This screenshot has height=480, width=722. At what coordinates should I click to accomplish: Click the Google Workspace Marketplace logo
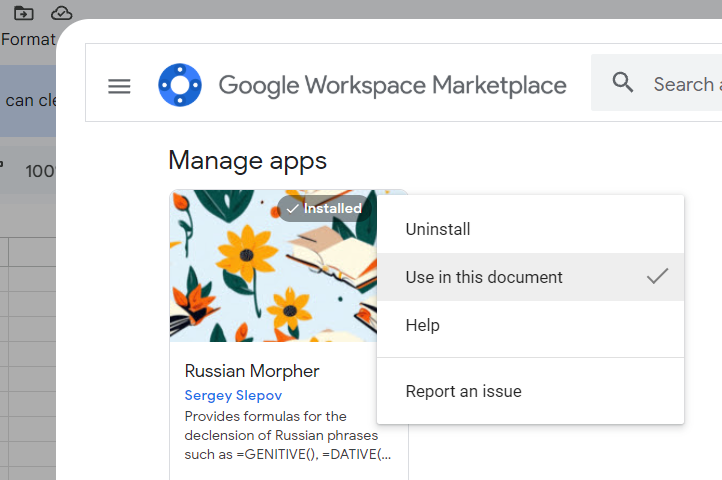coord(180,86)
